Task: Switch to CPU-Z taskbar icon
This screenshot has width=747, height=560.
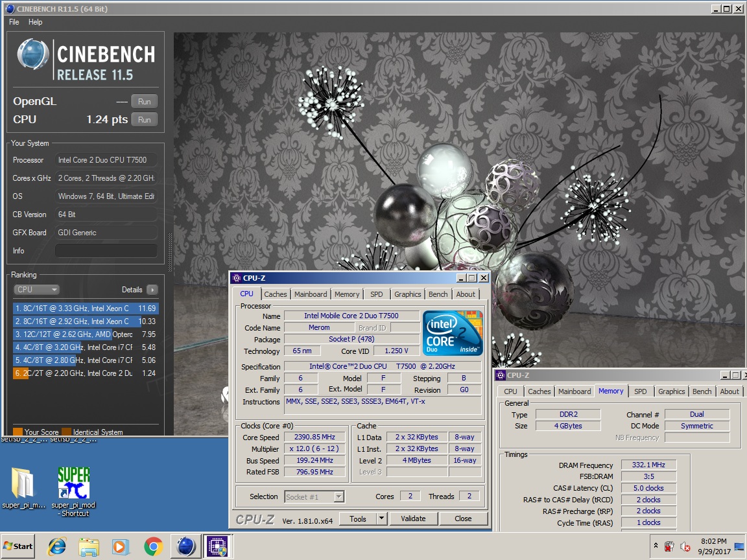Action: [x=218, y=546]
